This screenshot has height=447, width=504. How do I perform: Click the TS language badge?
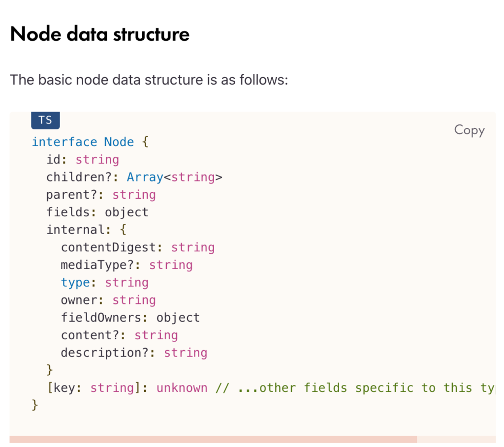(45, 120)
